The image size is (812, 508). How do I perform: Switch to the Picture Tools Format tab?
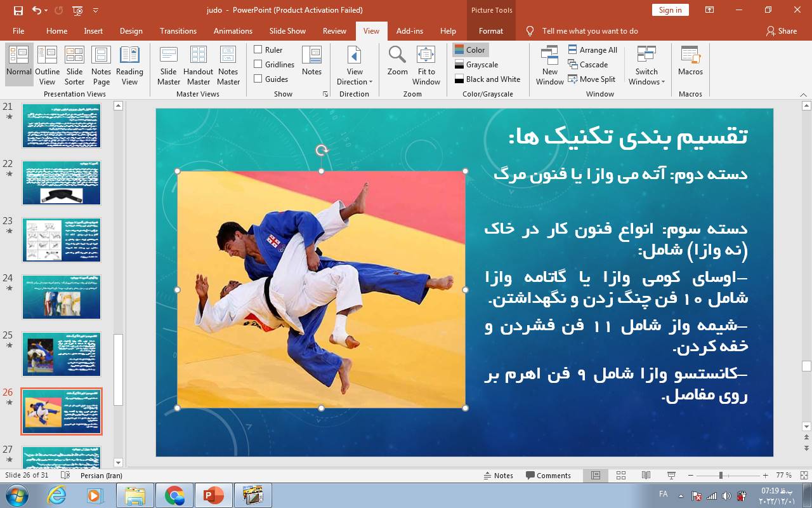tap(490, 30)
